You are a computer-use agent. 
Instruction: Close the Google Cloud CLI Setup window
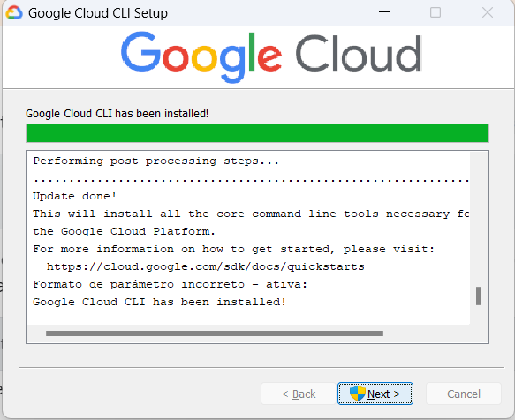click(488, 12)
